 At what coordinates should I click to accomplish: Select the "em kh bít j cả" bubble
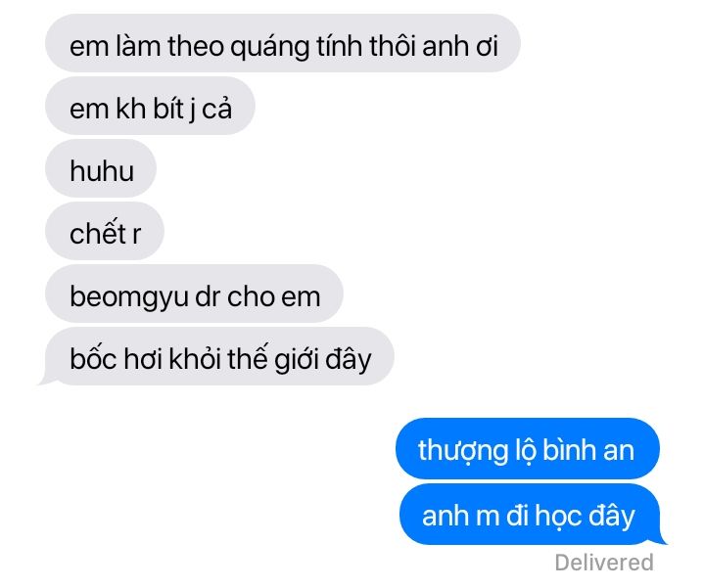tap(150, 106)
